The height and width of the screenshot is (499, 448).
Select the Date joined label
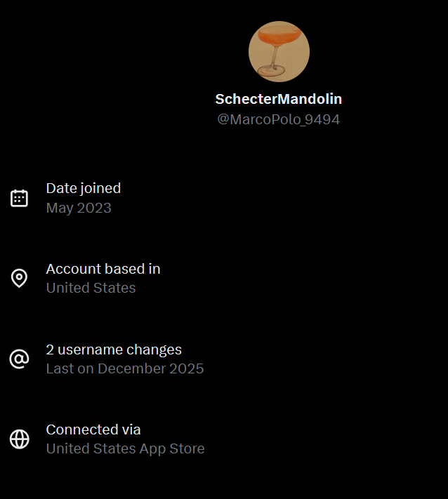pyautogui.click(x=84, y=188)
